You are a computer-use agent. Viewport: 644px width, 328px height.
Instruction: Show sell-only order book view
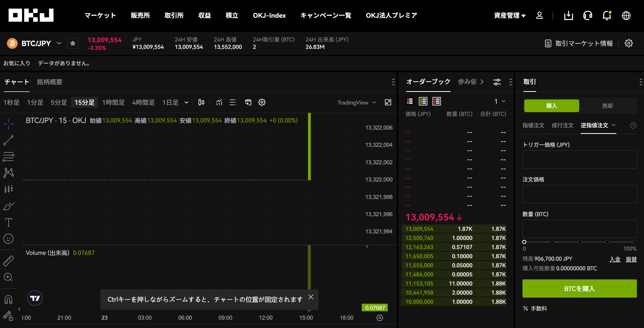tap(437, 101)
